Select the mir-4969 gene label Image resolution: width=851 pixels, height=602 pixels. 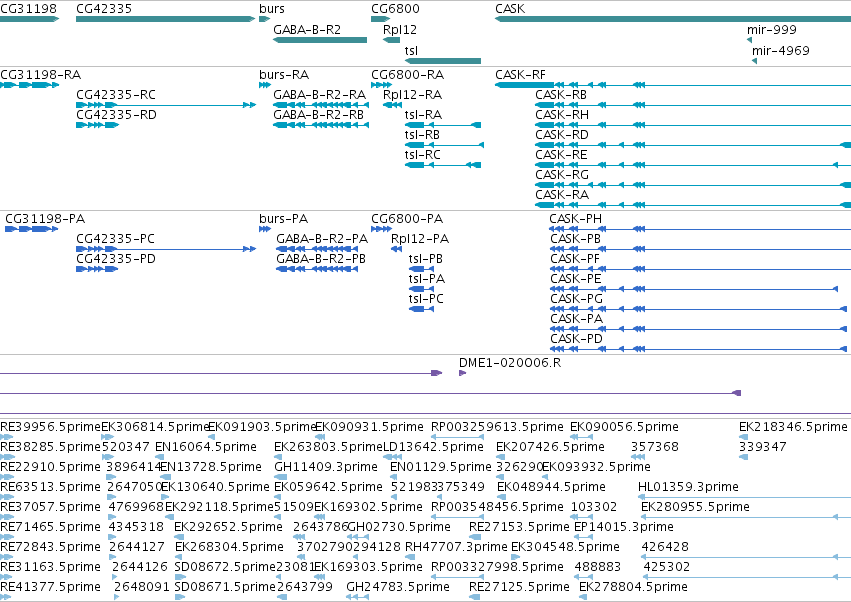point(780,51)
